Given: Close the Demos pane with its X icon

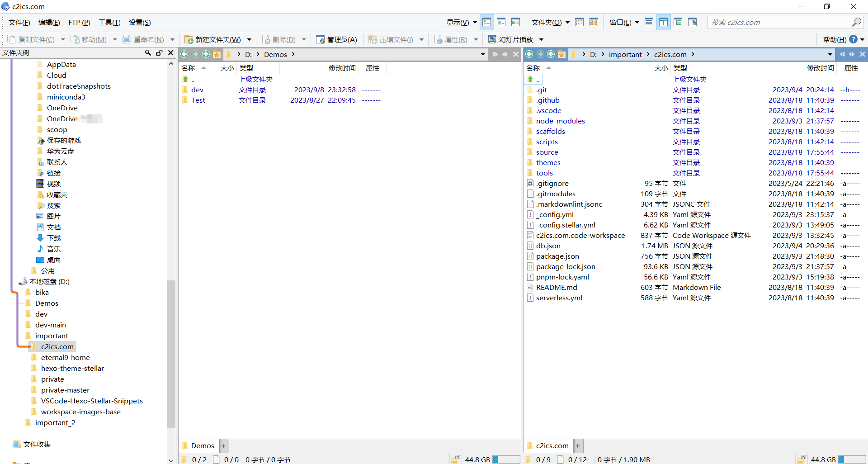Looking at the screenshot, I should point(515,54).
